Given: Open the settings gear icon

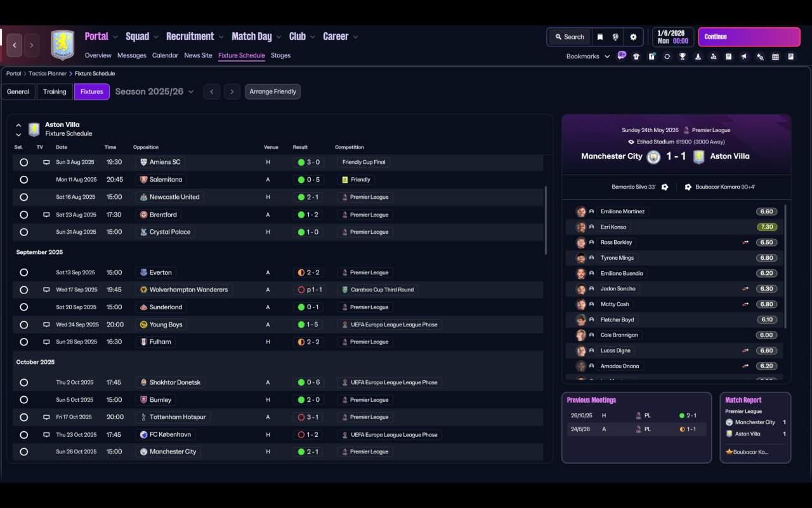Looking at the screenshot, I should [x=633, y=37].
